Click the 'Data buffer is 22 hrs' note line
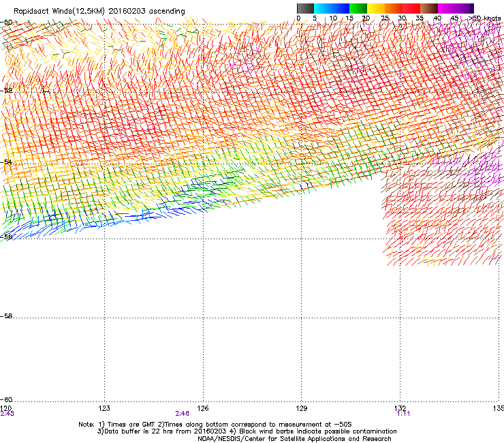The height and width of the screenshot is (443, 504). click(247, 431)
